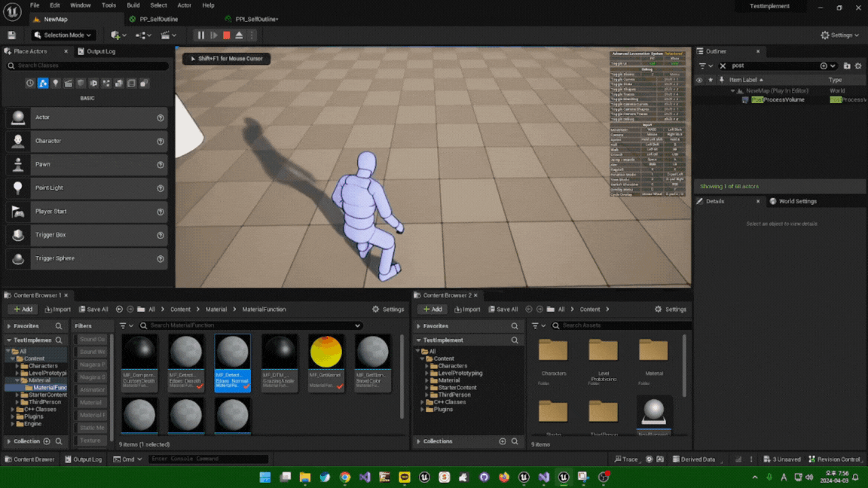
Task: Open the Window menu
Action: tap(81, 5)
